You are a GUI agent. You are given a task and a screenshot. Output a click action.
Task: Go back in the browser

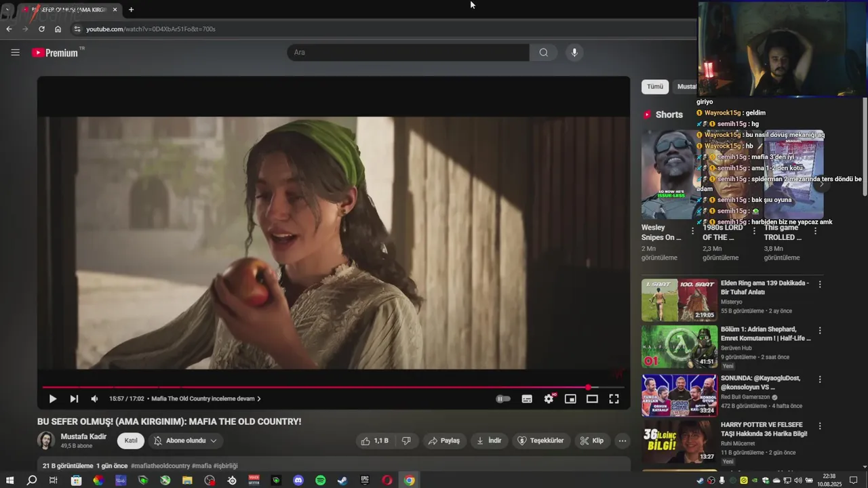(9, 29)
